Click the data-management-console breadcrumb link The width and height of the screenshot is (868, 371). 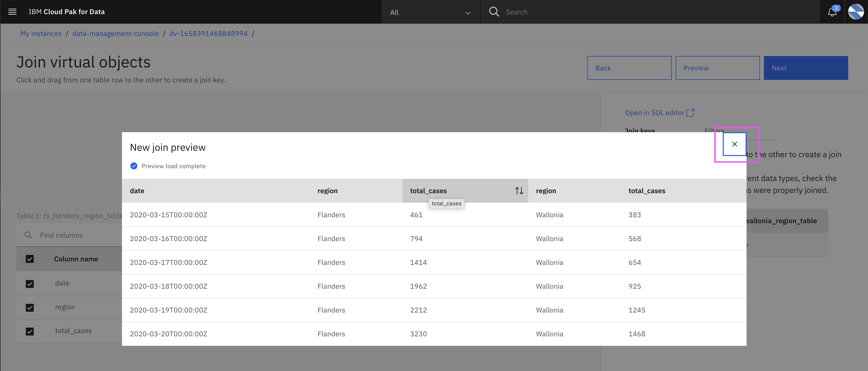(115, 34)
